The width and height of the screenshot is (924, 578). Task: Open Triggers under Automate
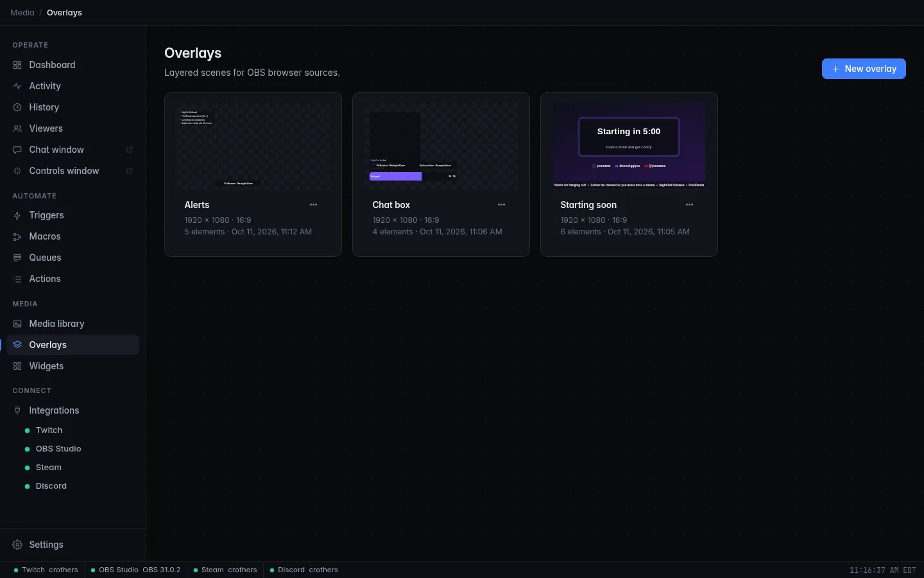click(x=73, y=215)
